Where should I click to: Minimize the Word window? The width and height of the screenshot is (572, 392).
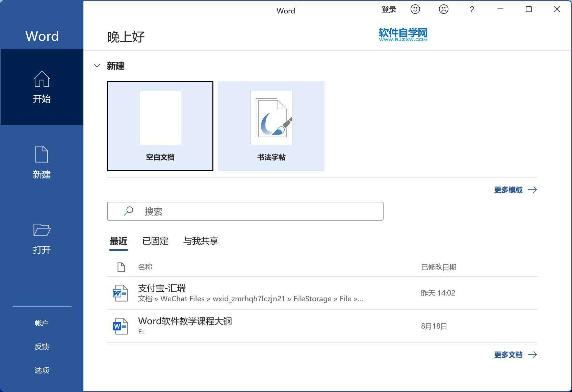point(500,9)
